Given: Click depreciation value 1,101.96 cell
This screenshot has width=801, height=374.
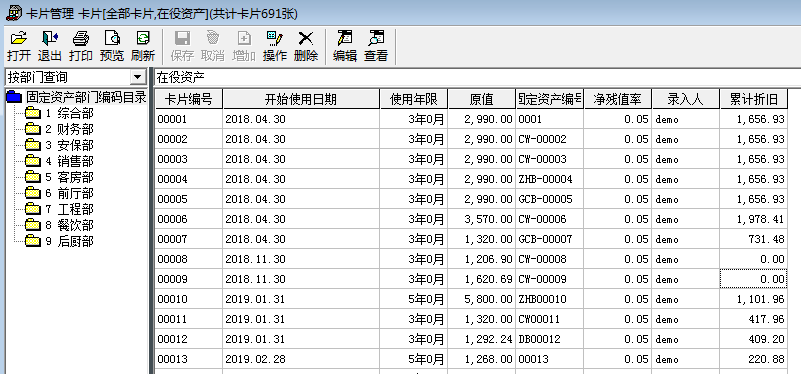Looking at the screenshot, I should click(753, 299).
